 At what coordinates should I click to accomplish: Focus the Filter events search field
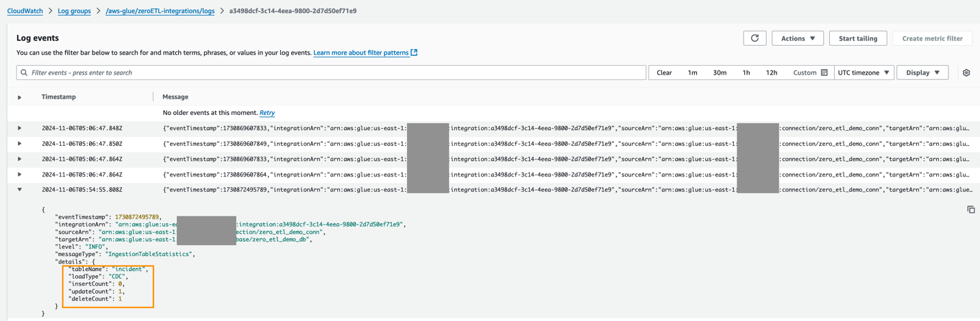(331, 73)
